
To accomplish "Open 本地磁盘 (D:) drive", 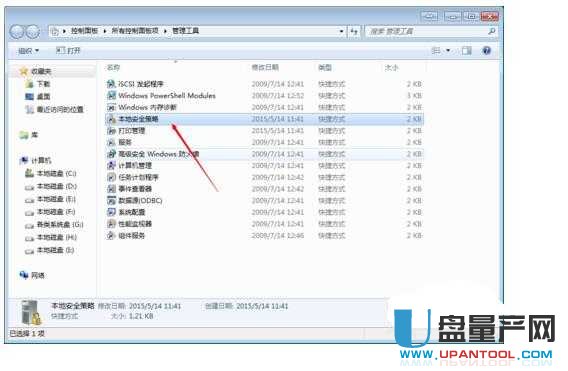I will coord(57,186).
